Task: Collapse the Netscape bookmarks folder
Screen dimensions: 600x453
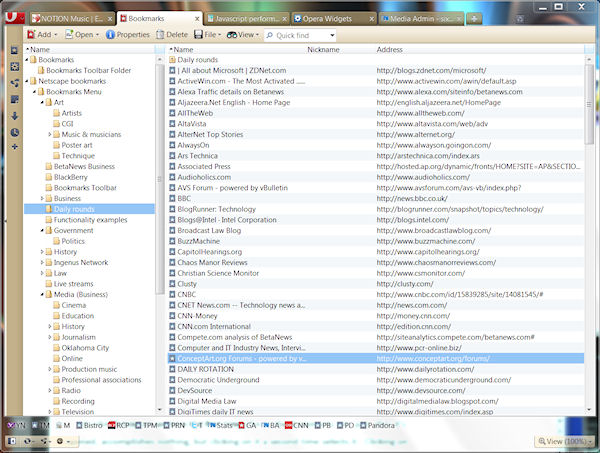Action: (26, 81)
